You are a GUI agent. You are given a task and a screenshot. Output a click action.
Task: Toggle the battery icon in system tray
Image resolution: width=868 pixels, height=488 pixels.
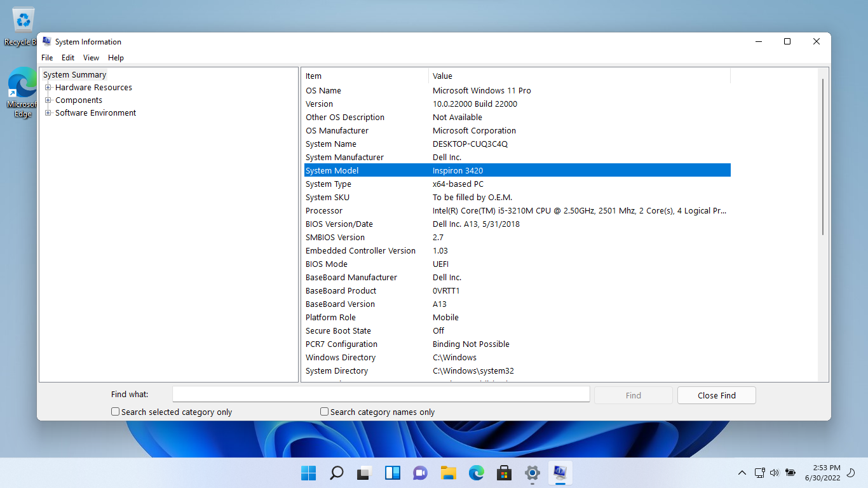coord(790,473)
